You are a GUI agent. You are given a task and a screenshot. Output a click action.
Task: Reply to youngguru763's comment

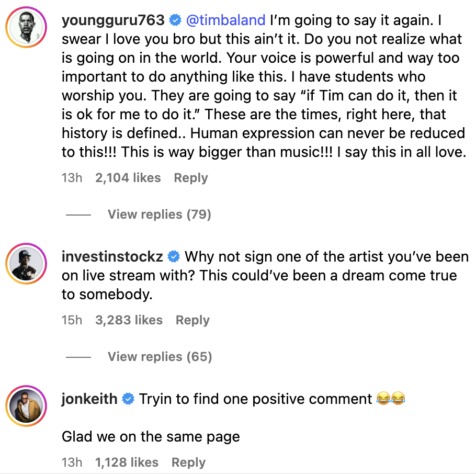point(190,177)
